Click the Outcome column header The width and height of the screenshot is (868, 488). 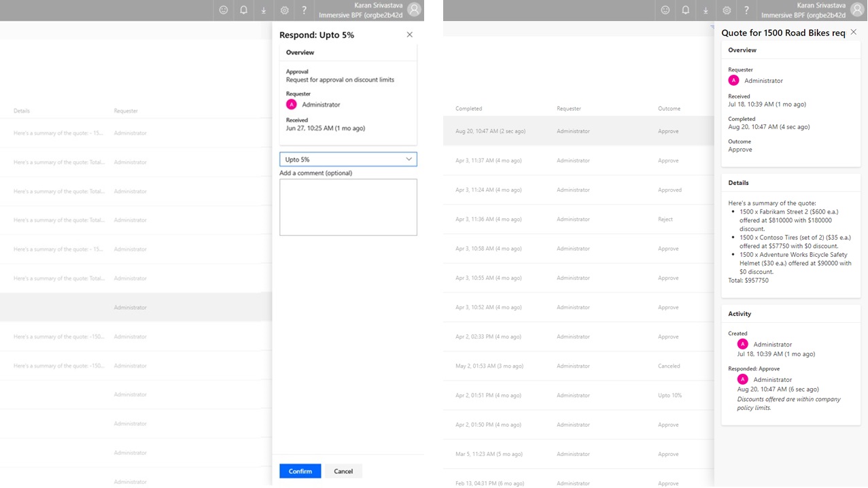[x=668, y=108]
